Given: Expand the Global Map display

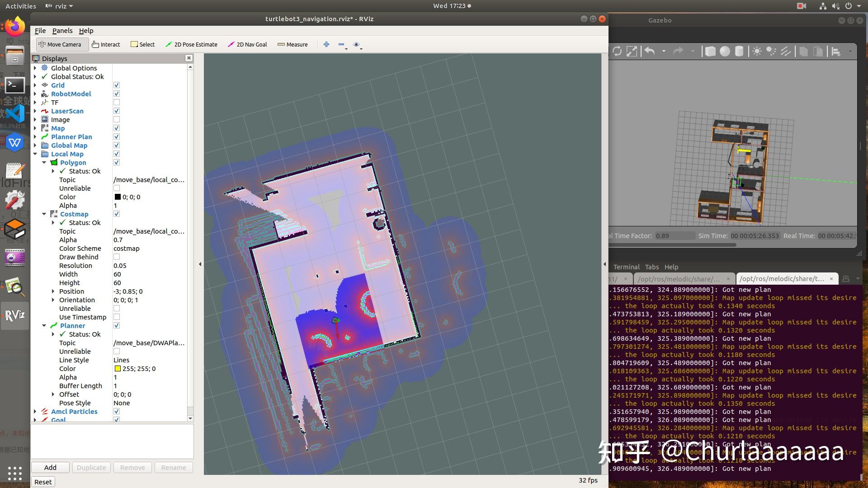Looking at the screenshot, I should [x=35, y=145].
